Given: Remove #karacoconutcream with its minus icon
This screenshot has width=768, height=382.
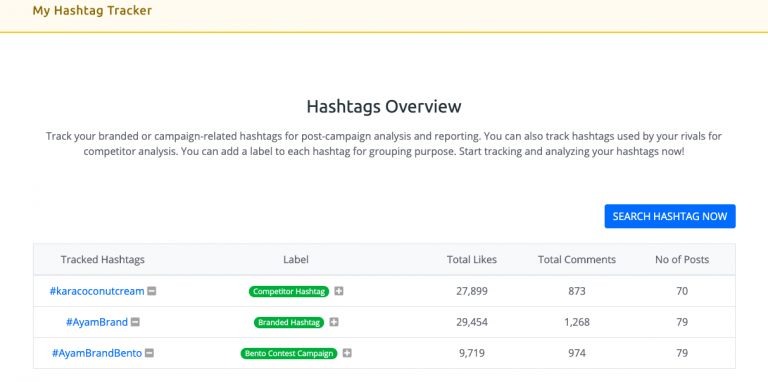Looking at the screenshot, I should [152, 291].
